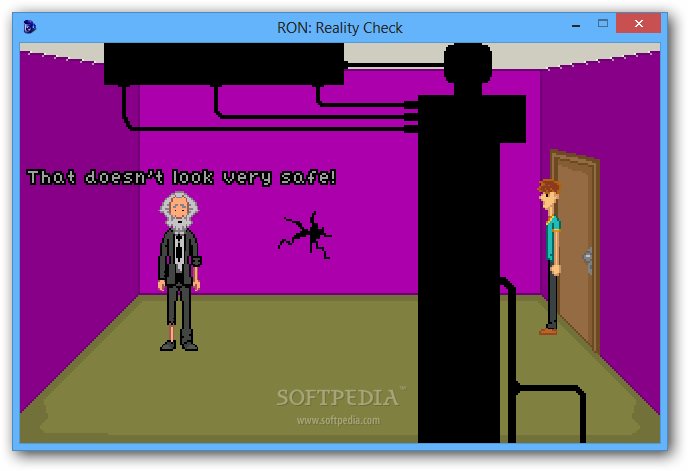Click the red-haired man by the door
The height and width of the screenshot is (471, 688).
(x=549, y=257)
